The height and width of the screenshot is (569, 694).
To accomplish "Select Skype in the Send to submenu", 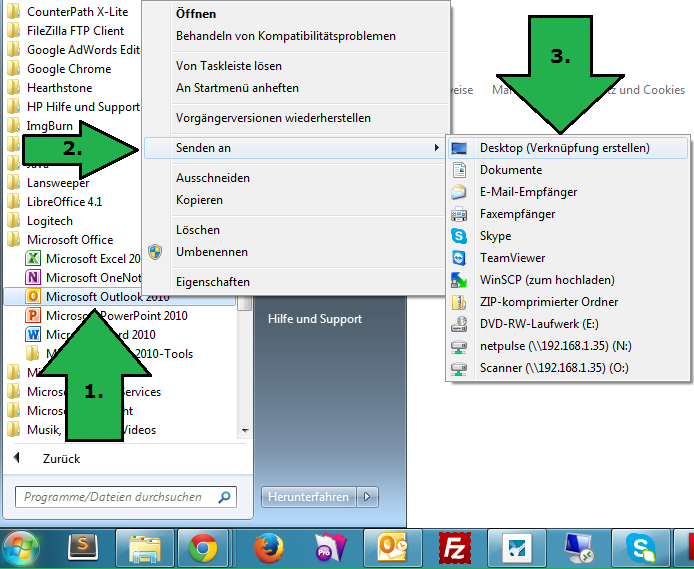I will pos(495,236).
